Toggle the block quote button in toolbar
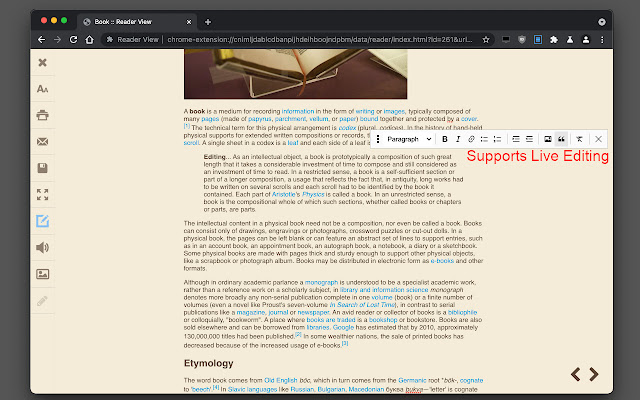Viewport: 640px width, 400px height. 561,139
